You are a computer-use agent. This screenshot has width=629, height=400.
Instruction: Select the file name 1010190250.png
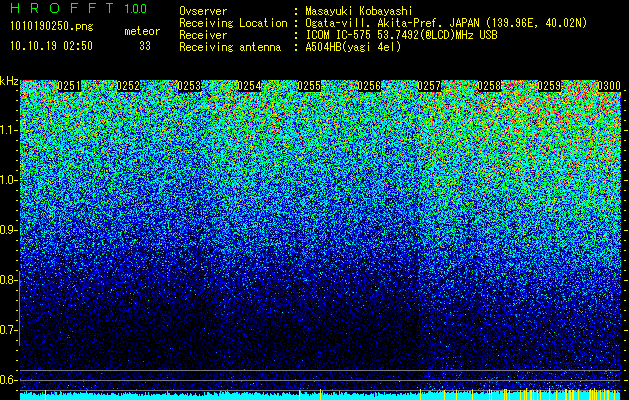[x=52, y=27]
